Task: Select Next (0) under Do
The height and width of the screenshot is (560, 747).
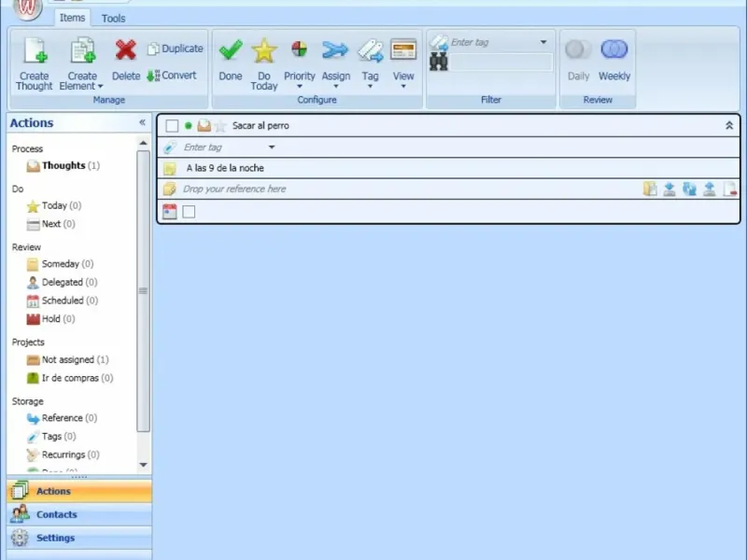Action: click(x=51, y=224)
